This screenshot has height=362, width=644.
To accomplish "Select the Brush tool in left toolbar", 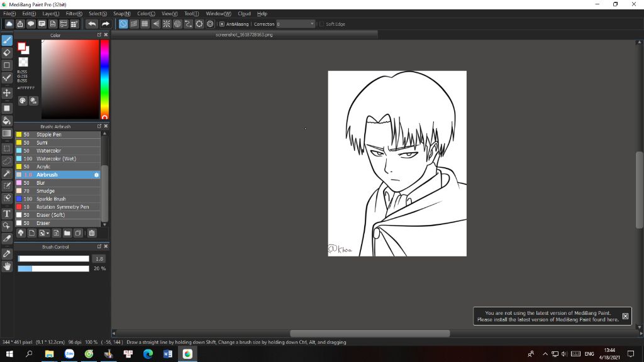I will click(x=7, y=40).
